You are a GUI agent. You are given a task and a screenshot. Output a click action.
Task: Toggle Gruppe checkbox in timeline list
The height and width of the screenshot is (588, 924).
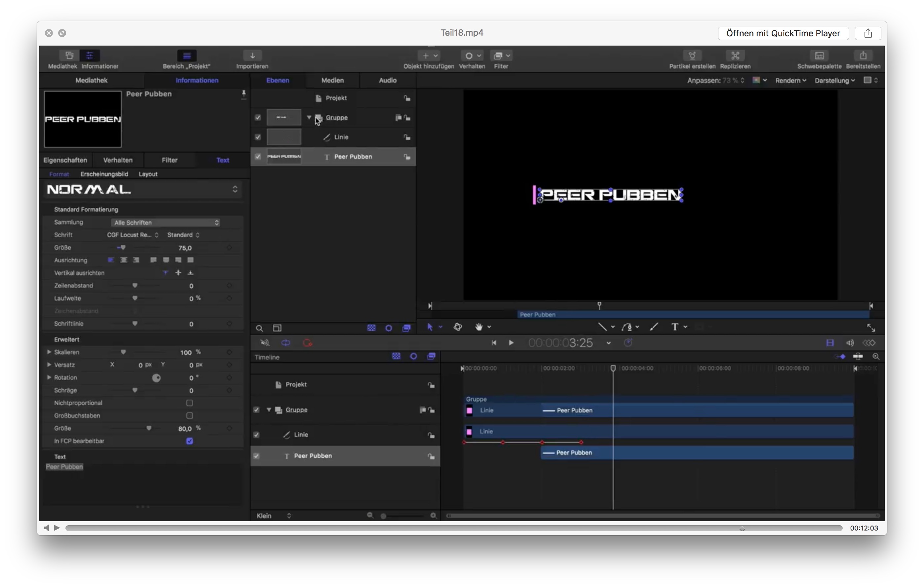coord(256,410)
